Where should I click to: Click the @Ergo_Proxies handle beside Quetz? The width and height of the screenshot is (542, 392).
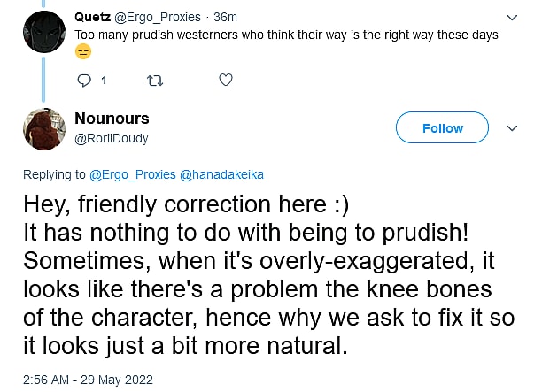click(155, 17)
